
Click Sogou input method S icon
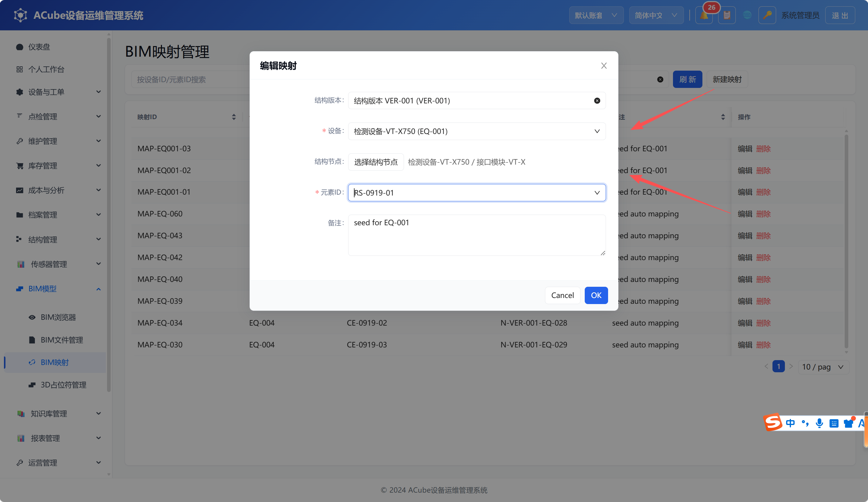pyautogui.click(x=772, y=423)
